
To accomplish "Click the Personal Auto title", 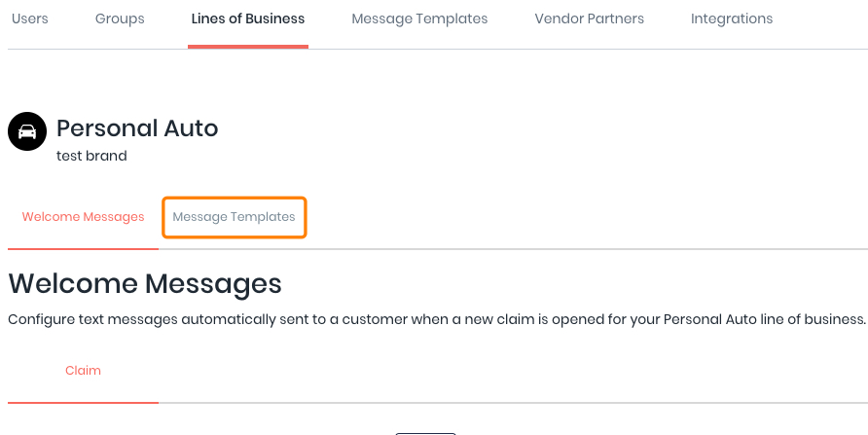I will (137, 127).
